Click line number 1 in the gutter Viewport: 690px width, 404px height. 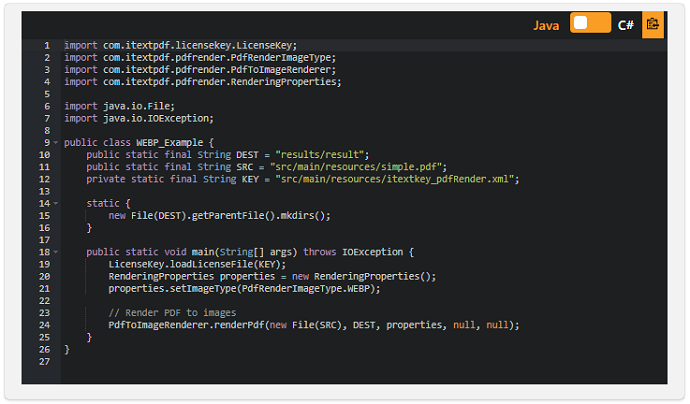click(x=46, y=46)
